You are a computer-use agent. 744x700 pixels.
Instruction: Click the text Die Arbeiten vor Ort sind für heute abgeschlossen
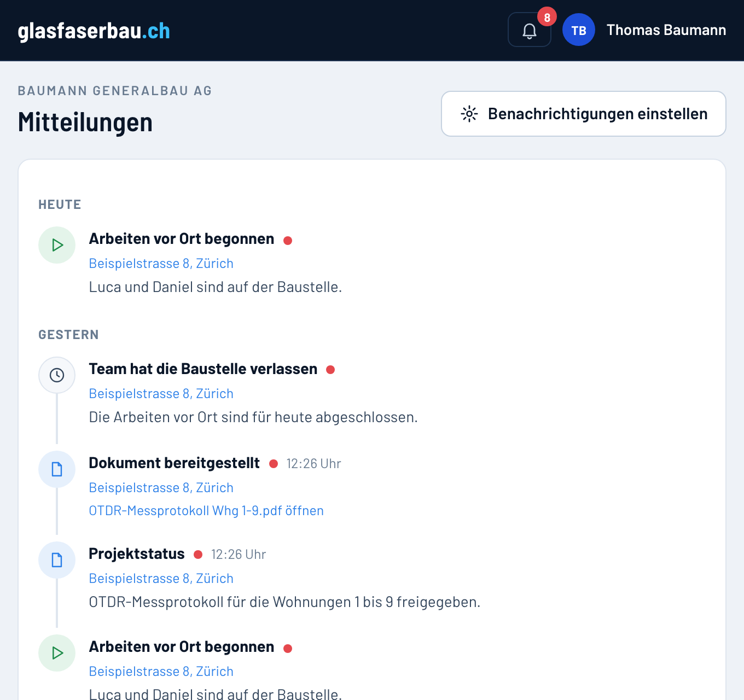pos(253,417)
